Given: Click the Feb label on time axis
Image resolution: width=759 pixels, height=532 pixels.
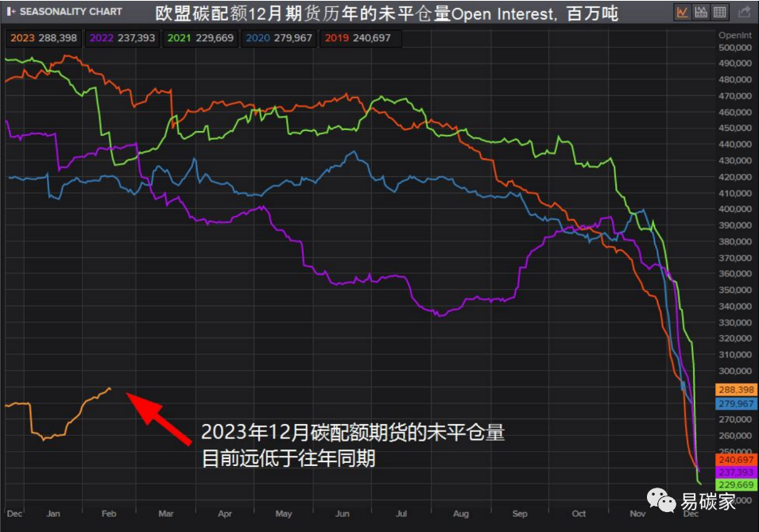Looking at the screenshot, I should click(110, 514).
